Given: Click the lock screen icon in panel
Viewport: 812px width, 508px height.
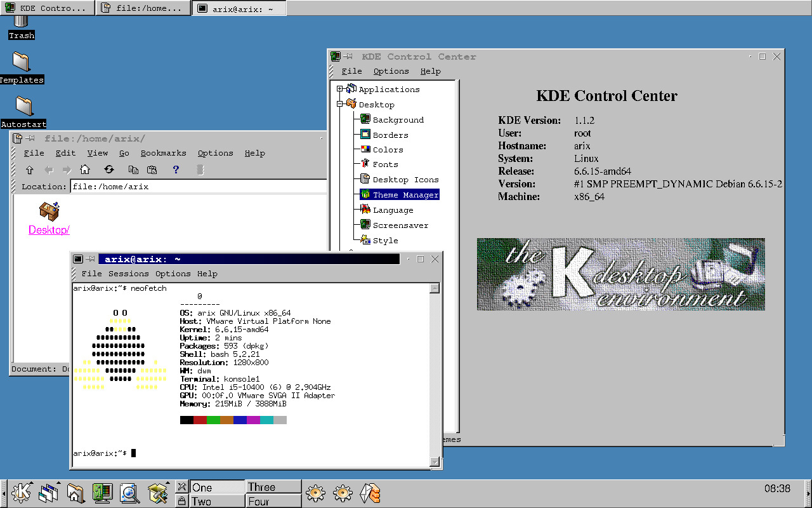Looking at the screenshot, I should pos(181,501).
